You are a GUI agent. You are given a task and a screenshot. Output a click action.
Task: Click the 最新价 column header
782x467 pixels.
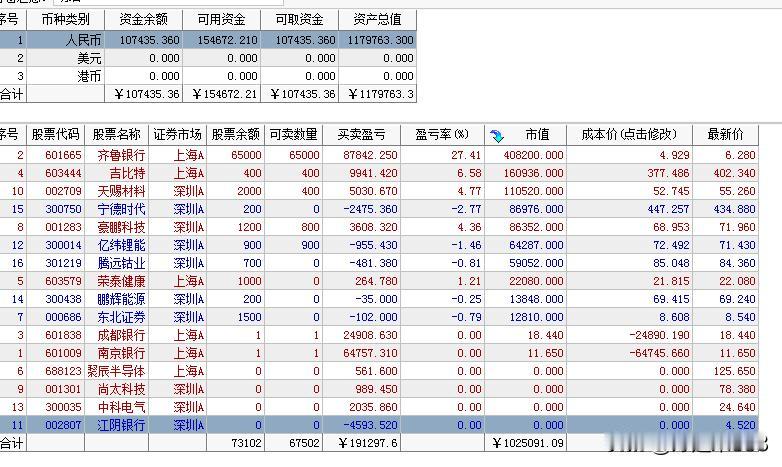[726, 135]
